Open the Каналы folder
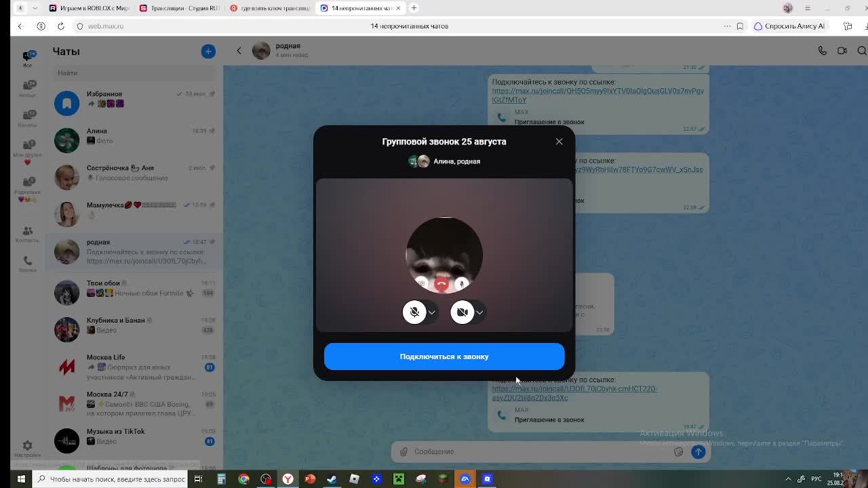 (28, 119)
